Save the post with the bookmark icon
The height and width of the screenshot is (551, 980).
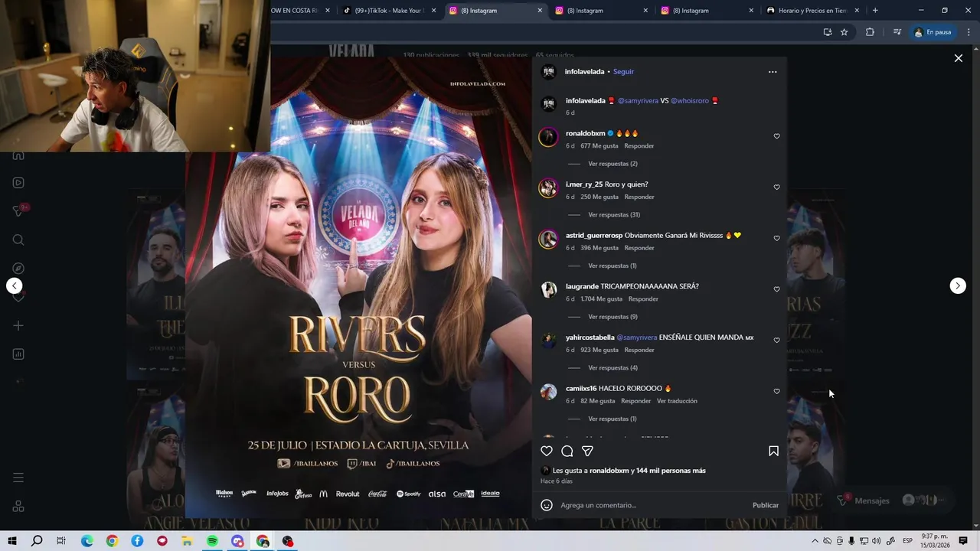pyautogui.click(x=773, y=451)
